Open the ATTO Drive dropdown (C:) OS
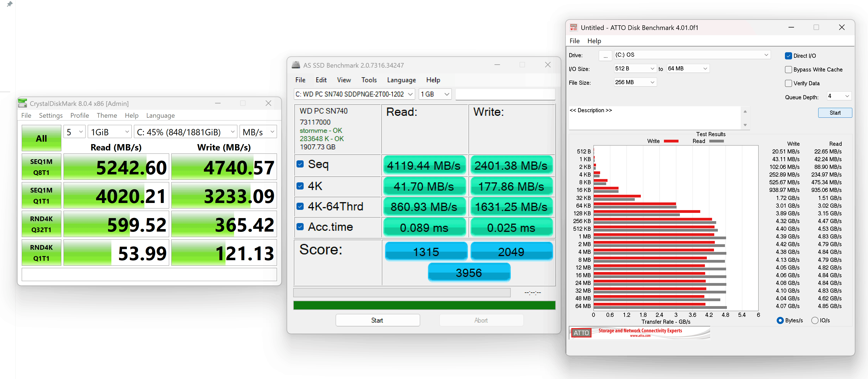The height and width of the screenshot is (379, 868). [x=692, y=55]
